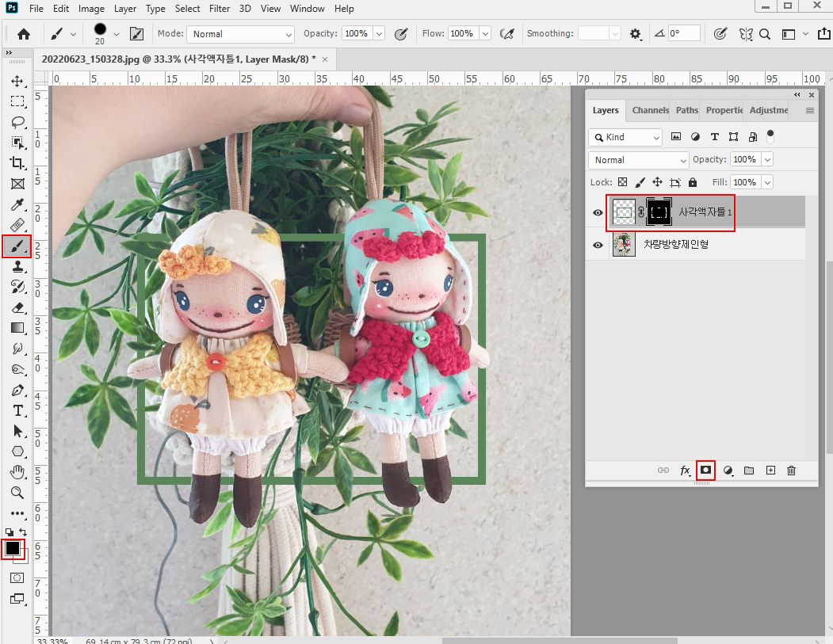
Task: Select the Polygon shape tool
Action: point(17,452)
